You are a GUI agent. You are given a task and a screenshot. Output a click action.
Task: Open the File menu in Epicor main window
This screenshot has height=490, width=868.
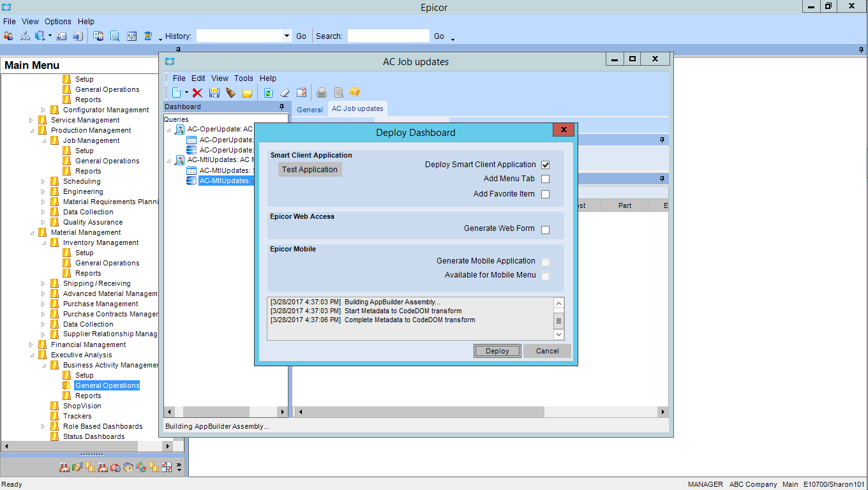point(10,22)
